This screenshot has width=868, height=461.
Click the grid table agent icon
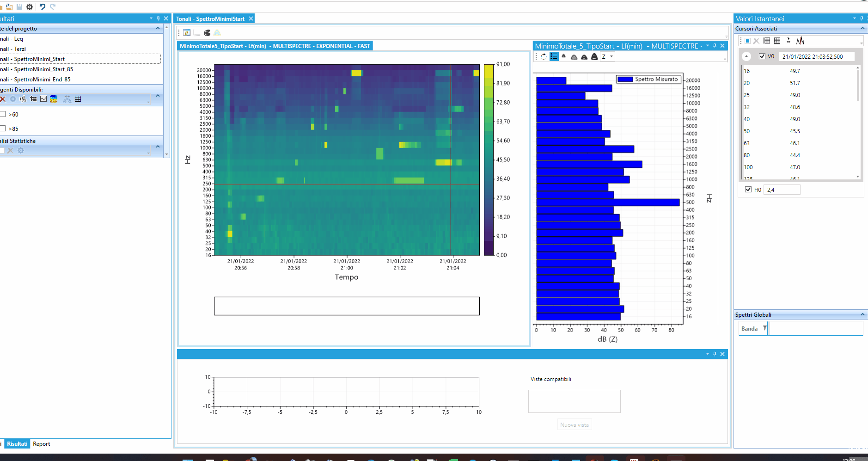[x=78, y=98]
